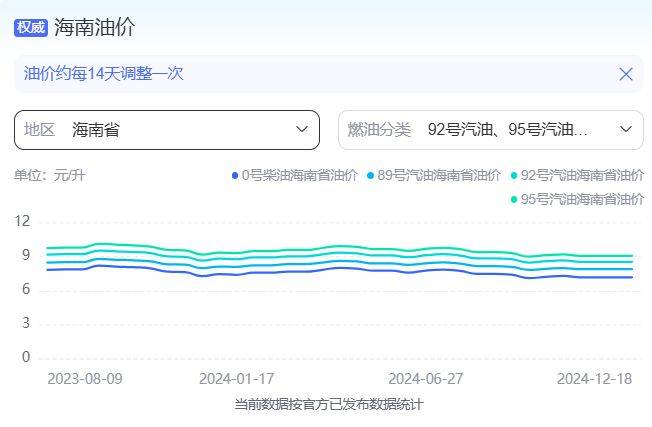Screen dimensions: 652x427
Task: Click the chevron arrow in 燃油分类 selector
Action: pyautogui.click(x=626, y=129)
